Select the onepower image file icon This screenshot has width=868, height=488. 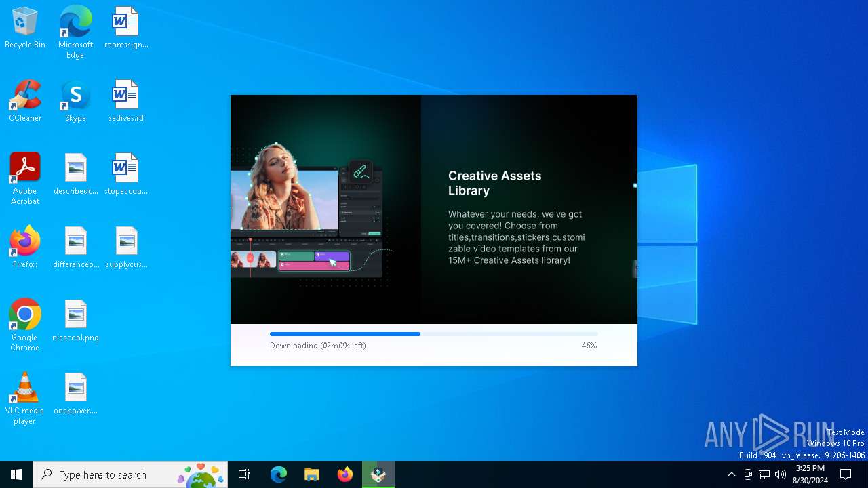point(75,394)
